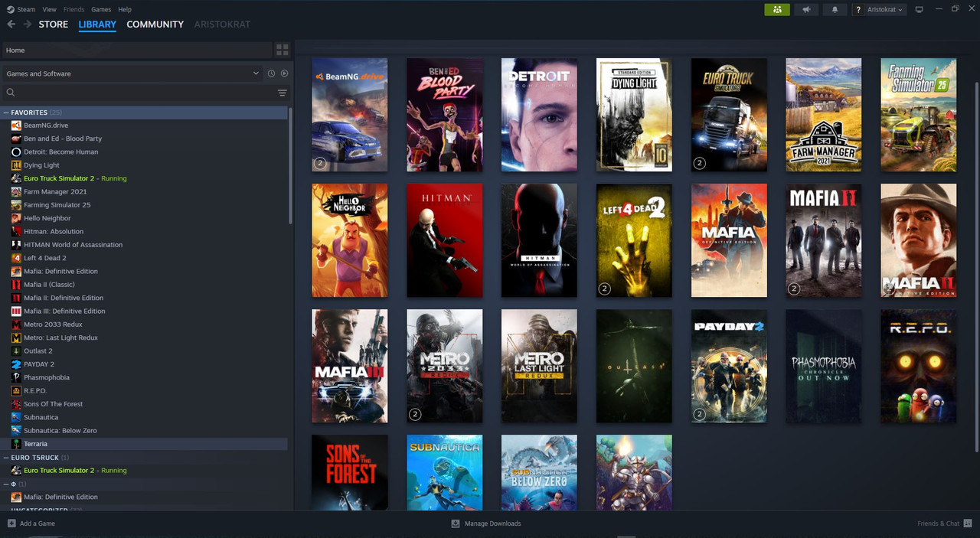
Task: Open the grid collections view icon
Action: [x=283, y=50]
